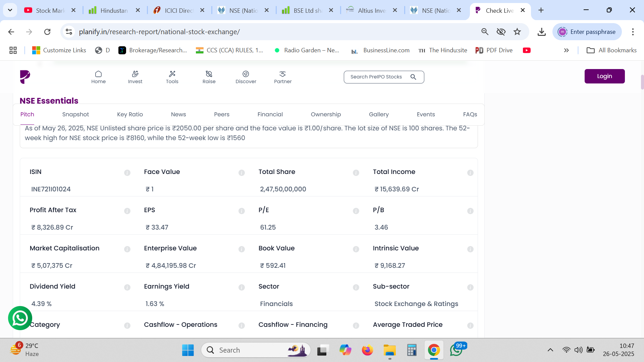Click the Search PreIPO Stocks input field
This screenshot has height=362, width=644.
coord(384,77)
